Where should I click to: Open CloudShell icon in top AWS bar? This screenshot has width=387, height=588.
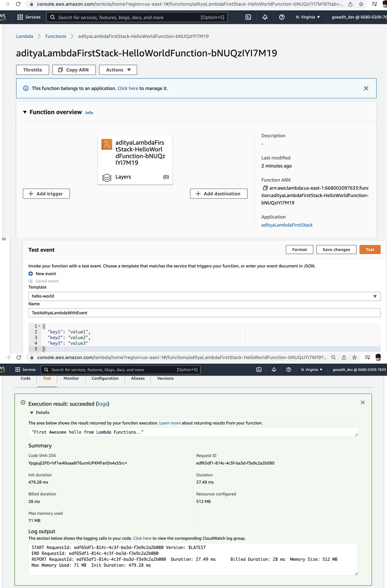tap(248, 17)
